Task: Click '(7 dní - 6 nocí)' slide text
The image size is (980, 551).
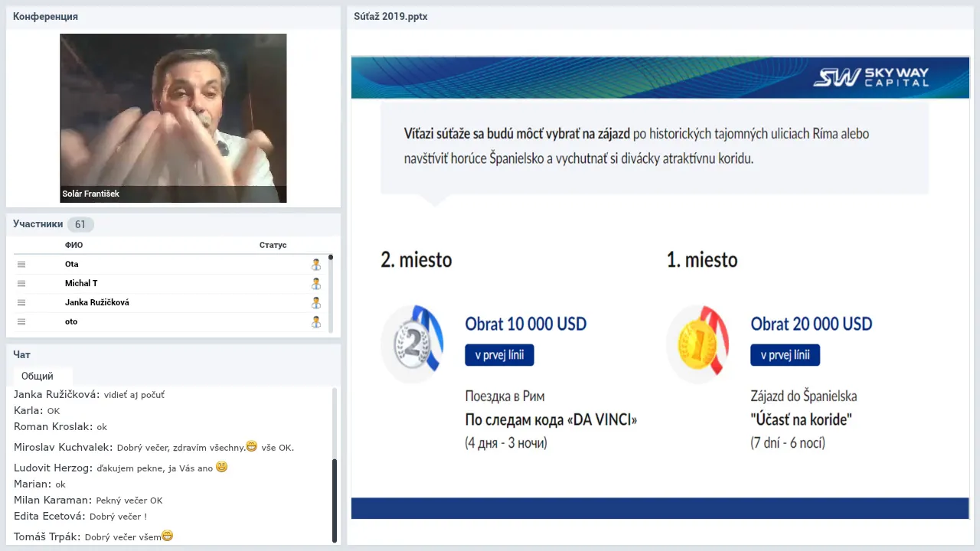Action: click(x=788, y=442)
